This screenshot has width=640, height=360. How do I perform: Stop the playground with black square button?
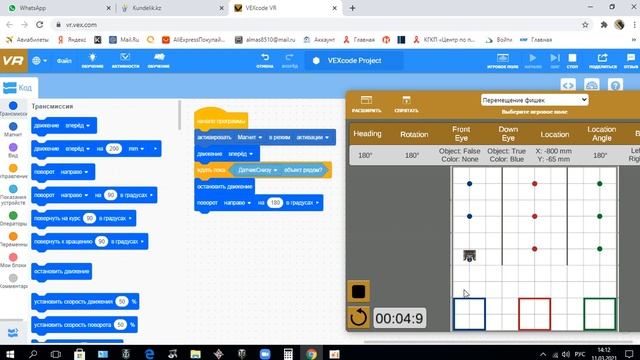[358, 291]
